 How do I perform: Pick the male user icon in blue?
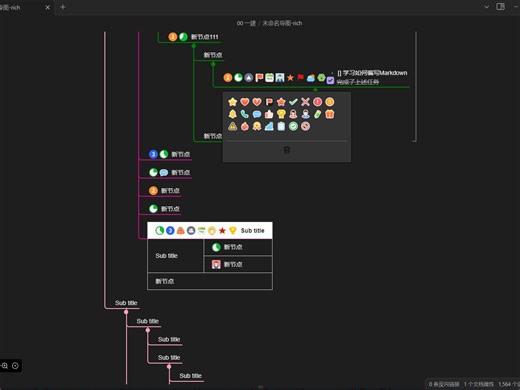(305, 114)
